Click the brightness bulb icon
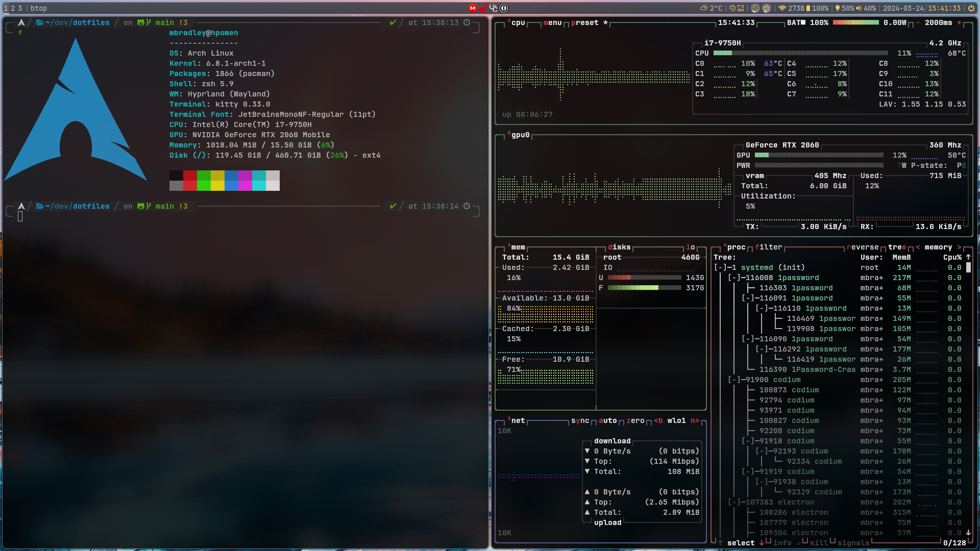The width and height of the screenshot is (980, 551). (838, 8)
